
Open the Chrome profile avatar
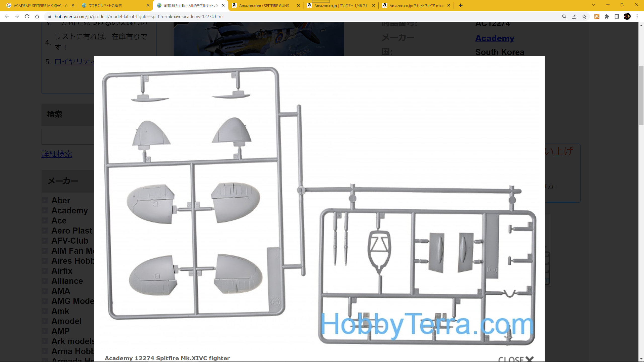(627, 16)
